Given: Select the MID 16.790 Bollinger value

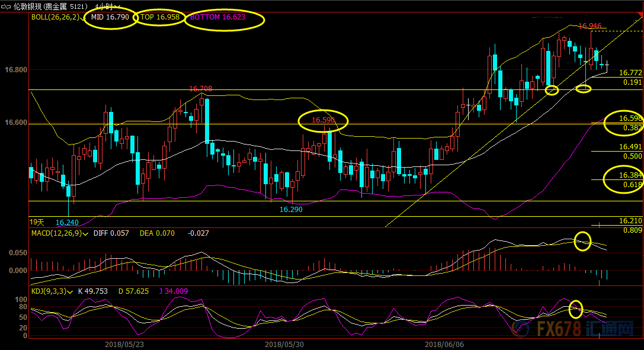Looking at the screenshot, I should (x=110, y=17).
